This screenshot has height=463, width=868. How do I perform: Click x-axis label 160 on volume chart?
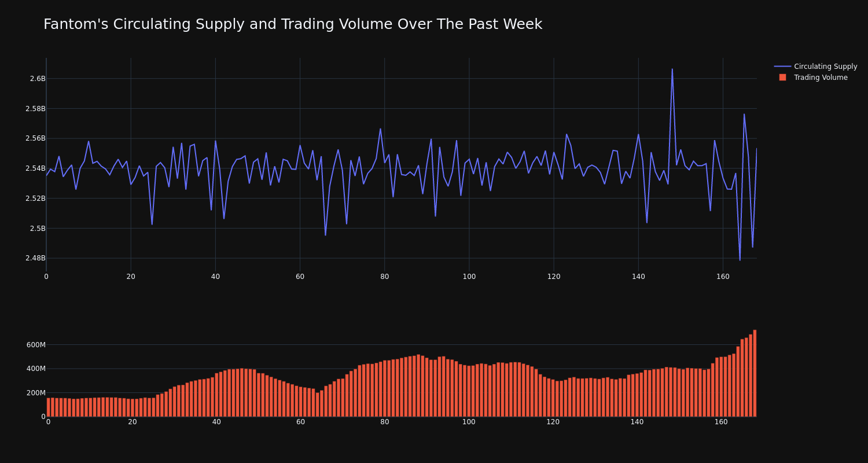721,422
